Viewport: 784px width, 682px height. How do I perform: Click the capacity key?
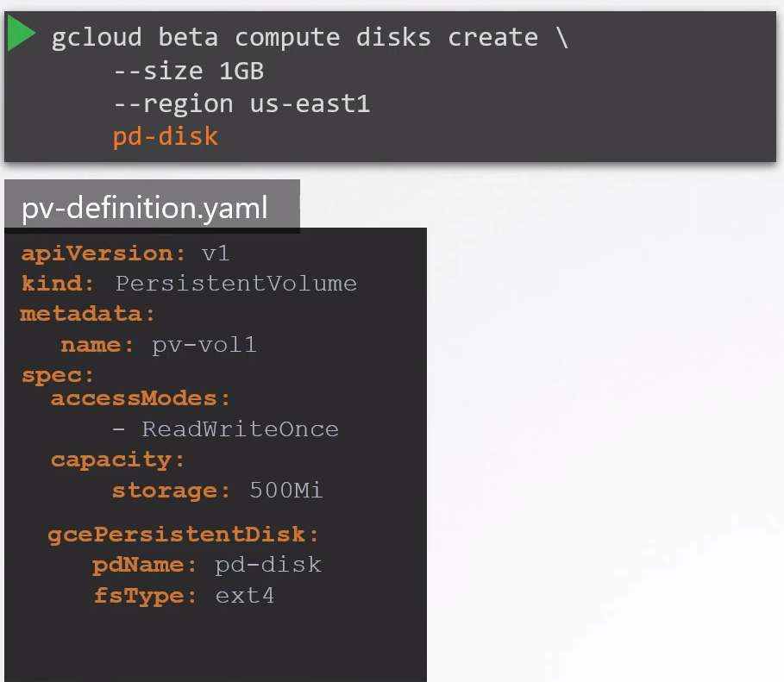(x=117, y=460)
